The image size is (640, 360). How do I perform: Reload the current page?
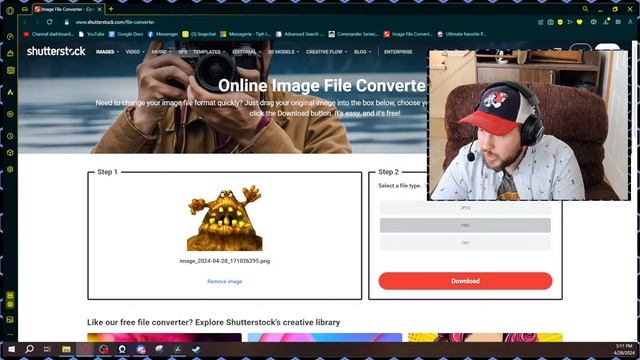pos(50,22)
